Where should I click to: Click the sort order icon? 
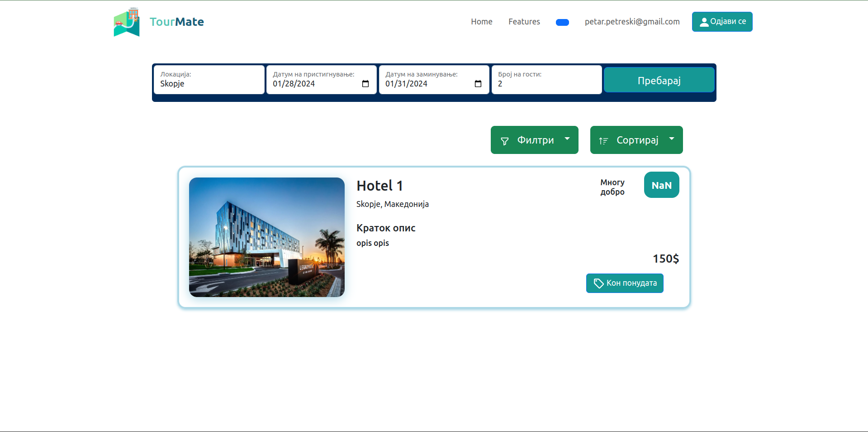tap(603, 141)
